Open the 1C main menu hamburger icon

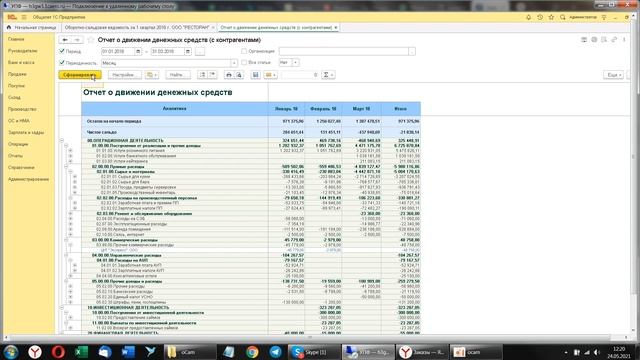tap(24, 17)
